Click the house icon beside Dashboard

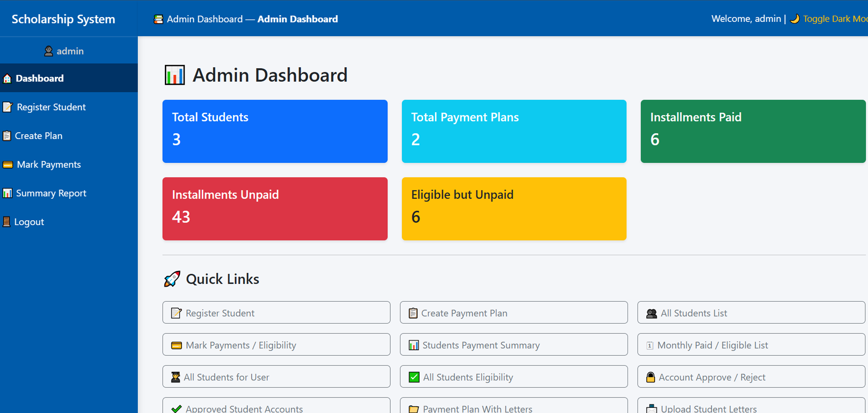coord(7,79)
